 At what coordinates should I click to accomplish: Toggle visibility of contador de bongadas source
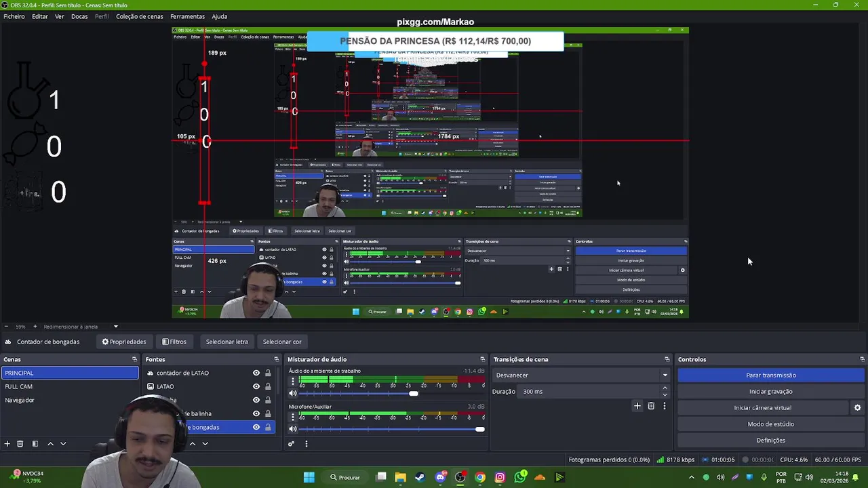click(256, 427)
